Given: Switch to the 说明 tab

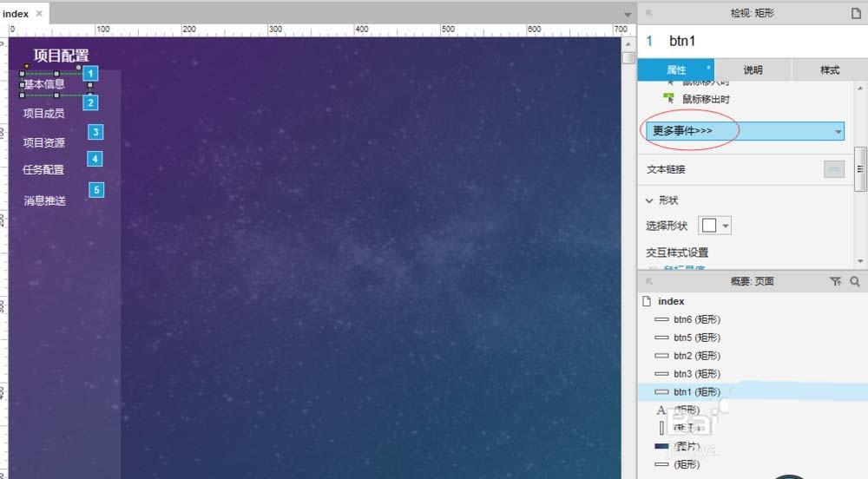Looking at the screenshot, I should 753,70.
